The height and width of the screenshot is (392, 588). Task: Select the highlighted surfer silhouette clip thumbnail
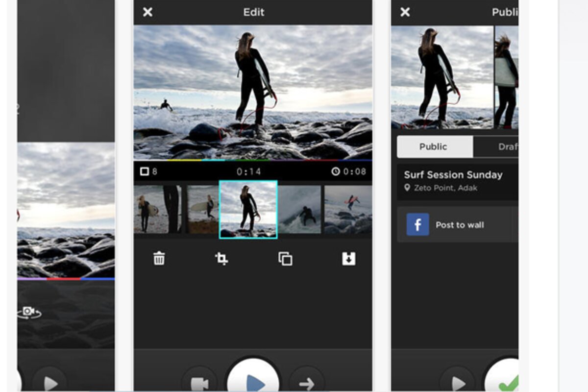click(248, 209)
